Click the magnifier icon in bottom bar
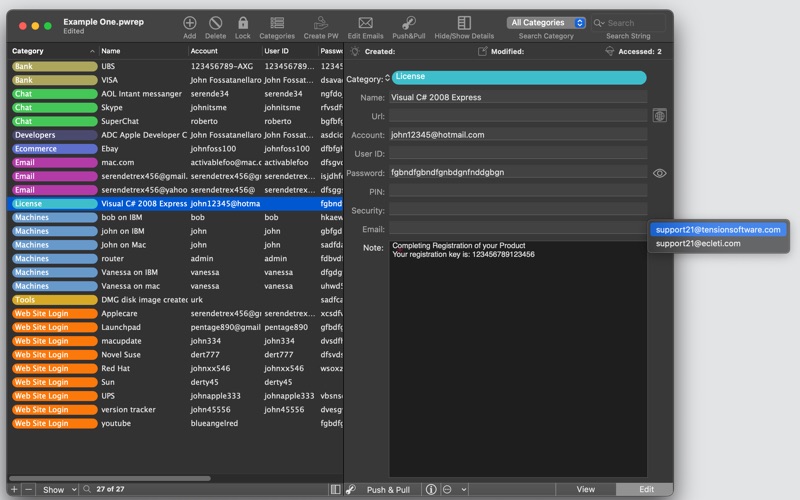This screenshot has height=500, width=800. pyautogui.click(x=87, y=489)
